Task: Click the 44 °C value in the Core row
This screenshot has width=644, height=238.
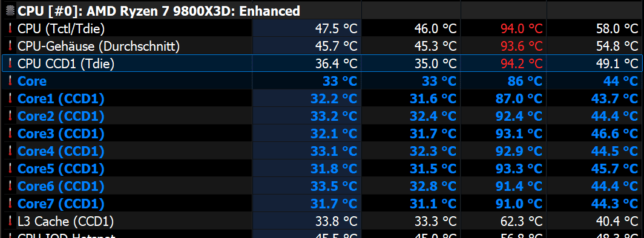Action: [x=621, y=81]
